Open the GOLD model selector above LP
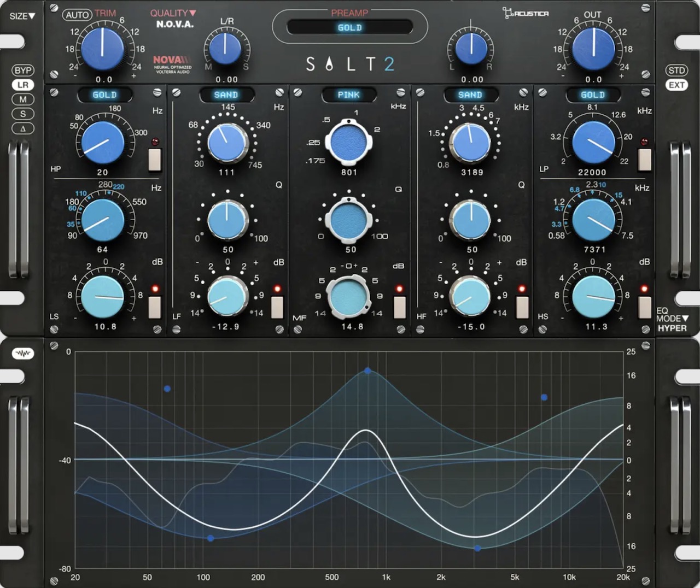The width and height of the screenshot is (700, 588). tap(593, 95)
